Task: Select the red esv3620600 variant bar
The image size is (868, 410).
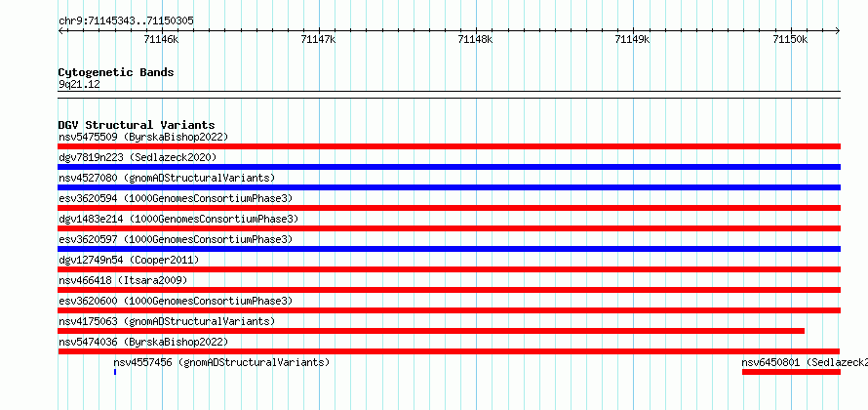Action: click(449, 310)
